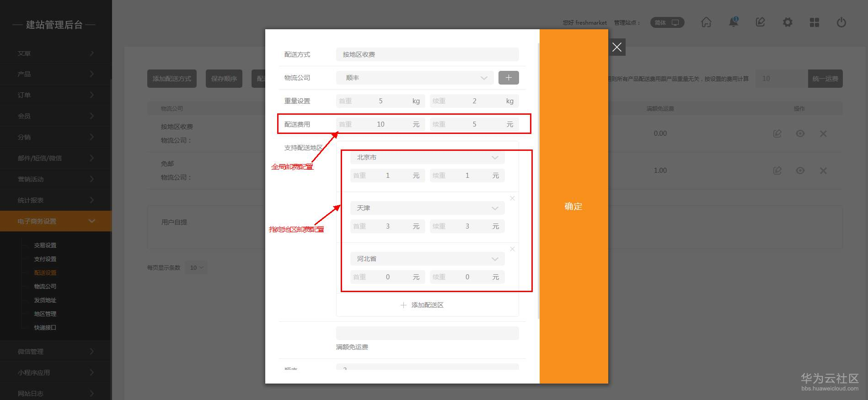Remove the 河北省 delivery region

click(x=512, y=249)
